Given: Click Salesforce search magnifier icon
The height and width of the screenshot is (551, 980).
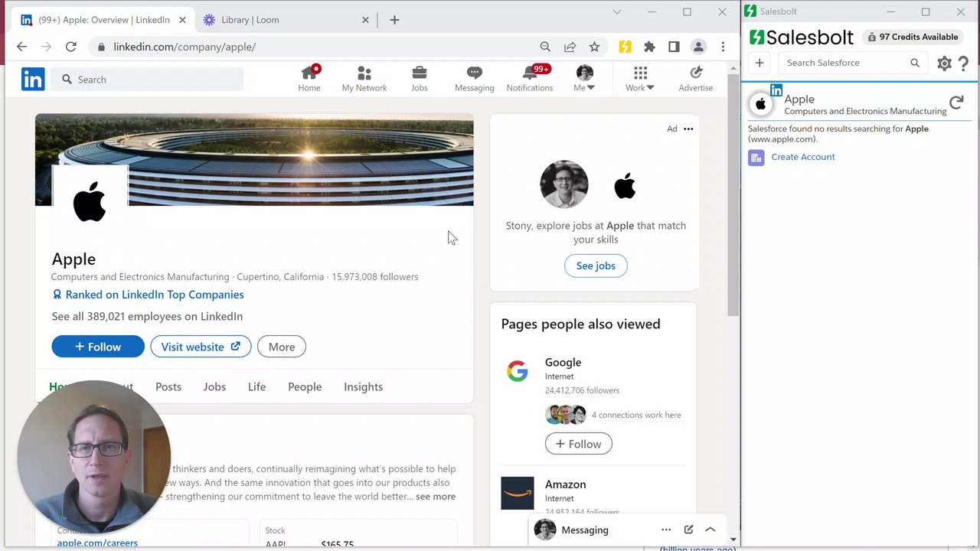Looking at the screenshot, I should [915, 63].
